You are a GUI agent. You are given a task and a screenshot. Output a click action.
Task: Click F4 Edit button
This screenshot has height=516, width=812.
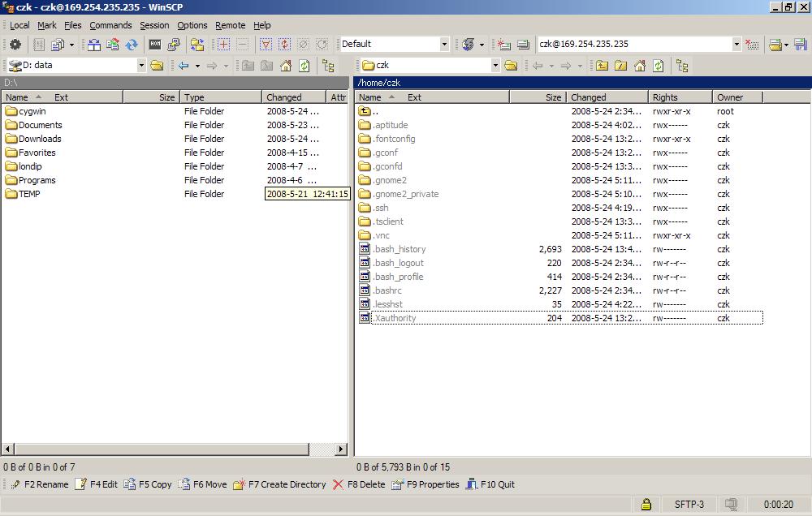[97, 484]
